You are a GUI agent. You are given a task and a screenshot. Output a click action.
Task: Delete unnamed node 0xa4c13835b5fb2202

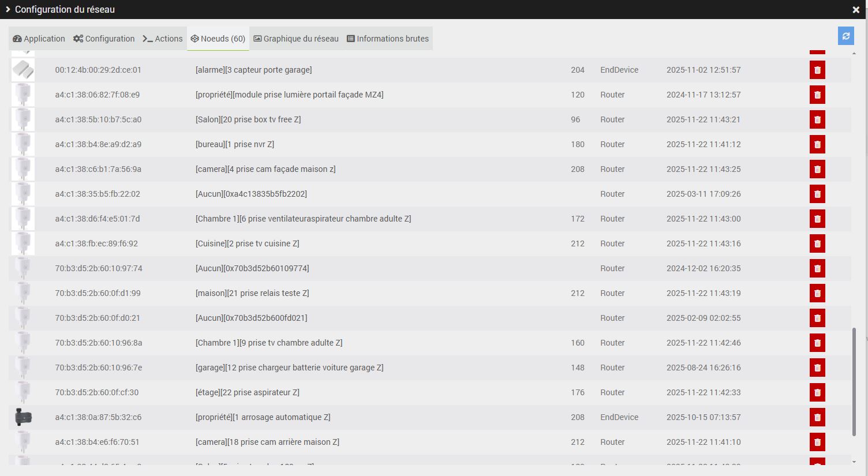point(817,194)
